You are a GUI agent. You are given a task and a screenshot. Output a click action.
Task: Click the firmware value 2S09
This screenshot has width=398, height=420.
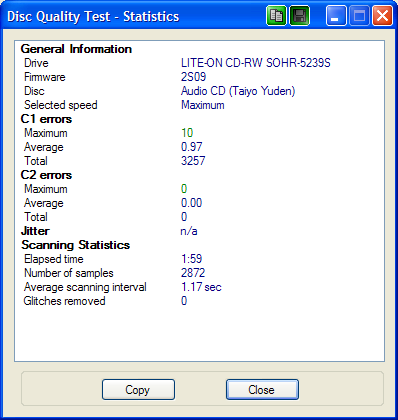click(193, 77)
